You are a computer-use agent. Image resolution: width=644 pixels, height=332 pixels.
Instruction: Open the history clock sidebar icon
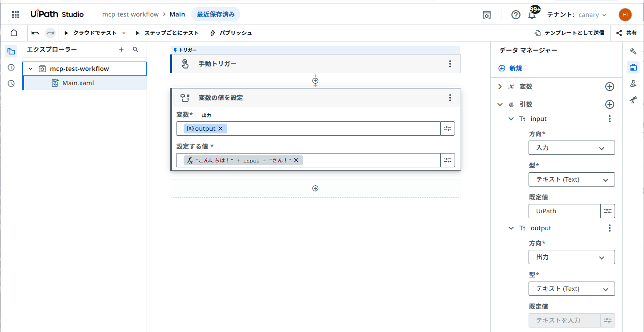click(x=11, y=83)
